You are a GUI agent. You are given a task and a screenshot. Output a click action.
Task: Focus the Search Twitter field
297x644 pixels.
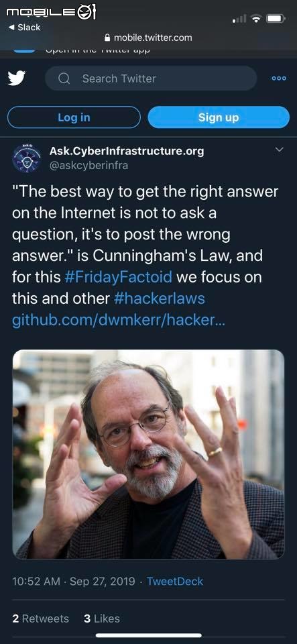tap(151, 78)
